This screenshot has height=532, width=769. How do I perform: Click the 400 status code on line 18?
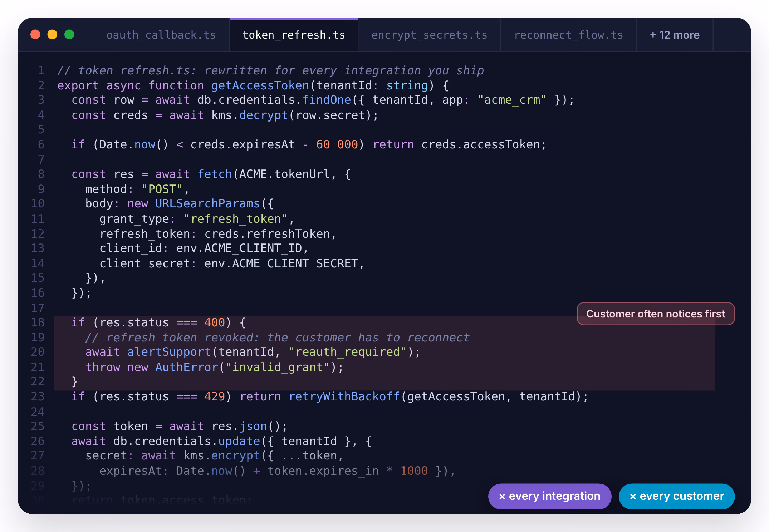[x=215, y=323]
